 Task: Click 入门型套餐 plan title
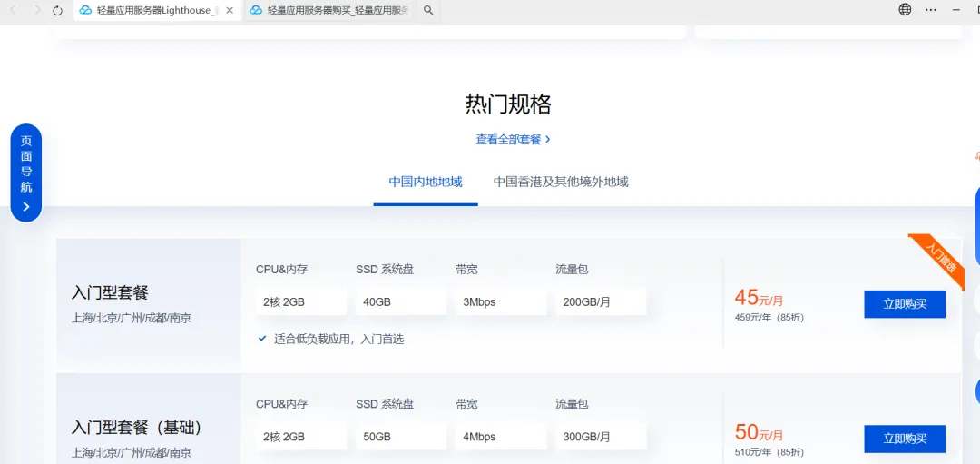(x=110, y=292)
